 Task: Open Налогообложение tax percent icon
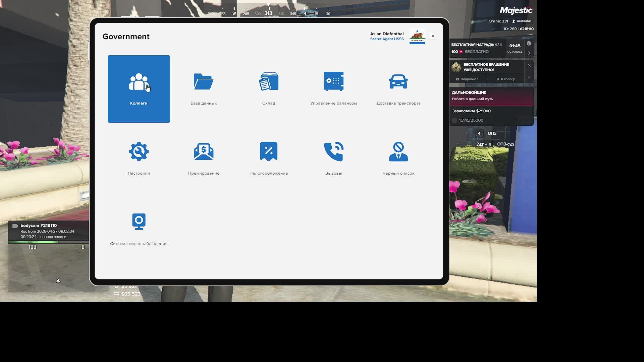268,152
